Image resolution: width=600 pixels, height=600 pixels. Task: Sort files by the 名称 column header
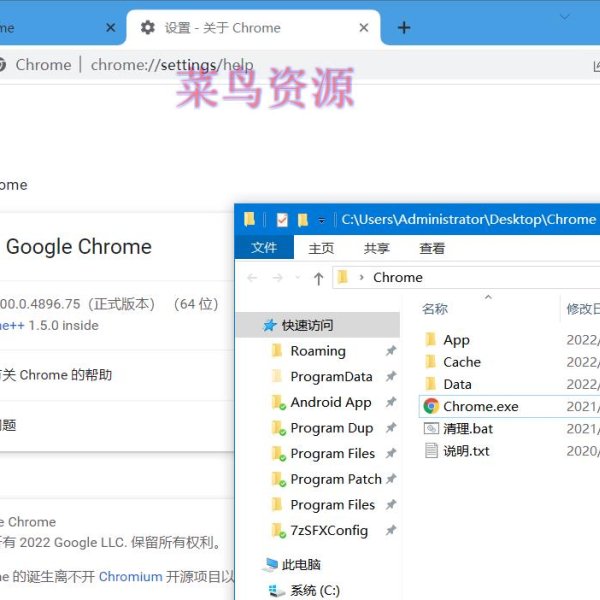pos(435,309)
